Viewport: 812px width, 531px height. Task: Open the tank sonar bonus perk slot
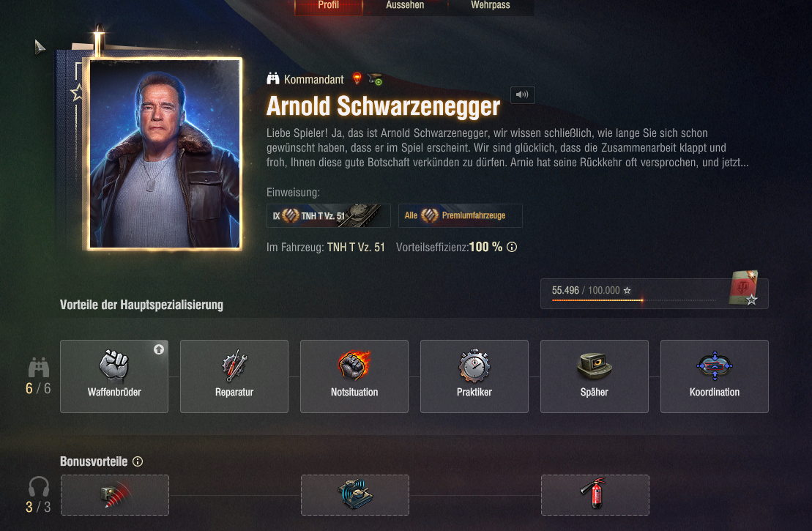(x=354, y=495)
